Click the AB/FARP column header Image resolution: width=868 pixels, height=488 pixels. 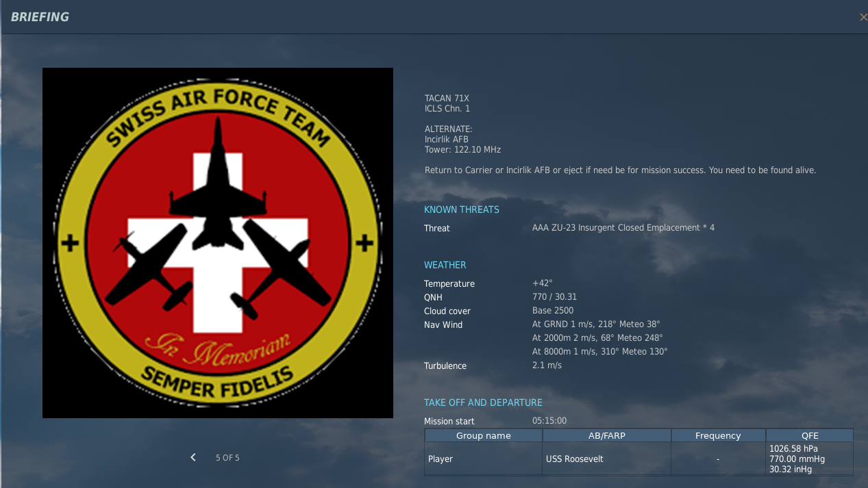pos(606,435)
